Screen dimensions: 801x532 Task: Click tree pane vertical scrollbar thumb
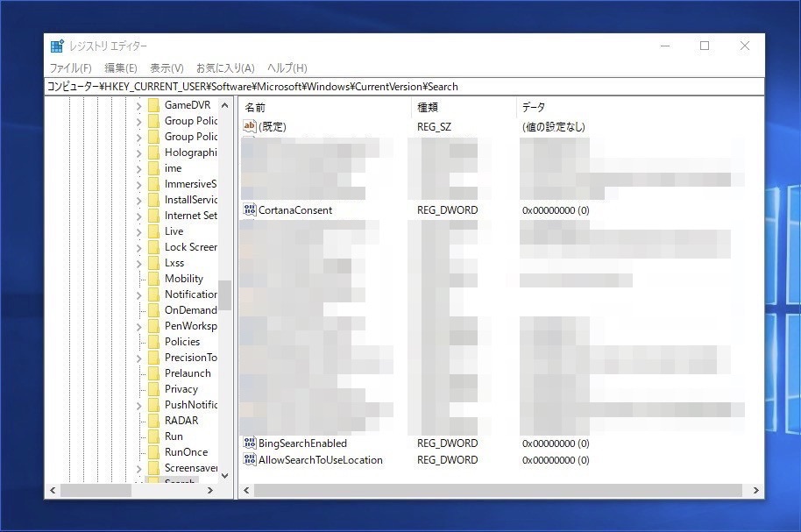(224, 294)
